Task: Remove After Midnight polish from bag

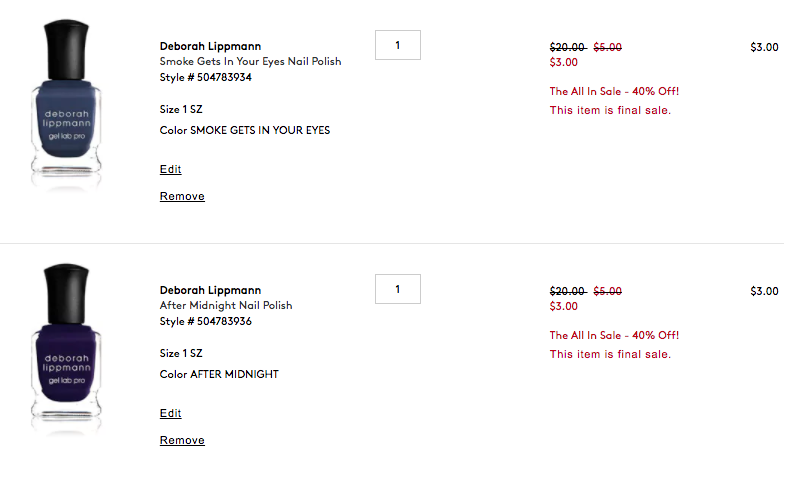Action: pyautogui.click(x=182, y=440)
